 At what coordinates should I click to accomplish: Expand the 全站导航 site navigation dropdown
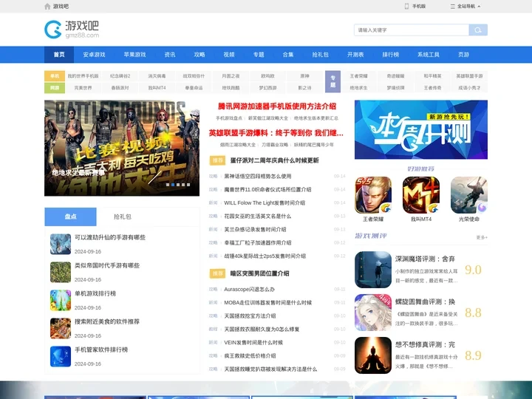[465, 6]
